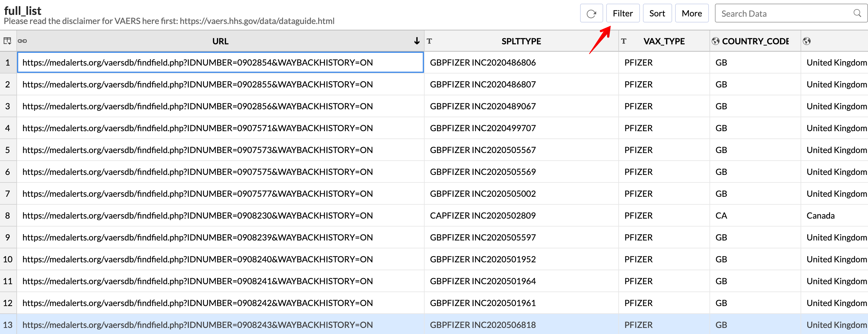Click GB country code in row 2
Viewport: 868px width, 334px height.
point(755,84)
